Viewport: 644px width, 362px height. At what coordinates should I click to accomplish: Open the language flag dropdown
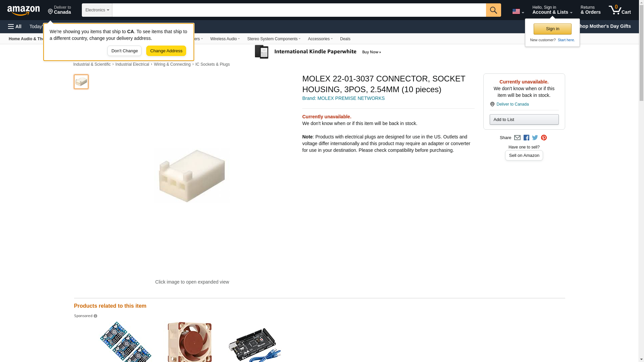[x=518, y=11]
